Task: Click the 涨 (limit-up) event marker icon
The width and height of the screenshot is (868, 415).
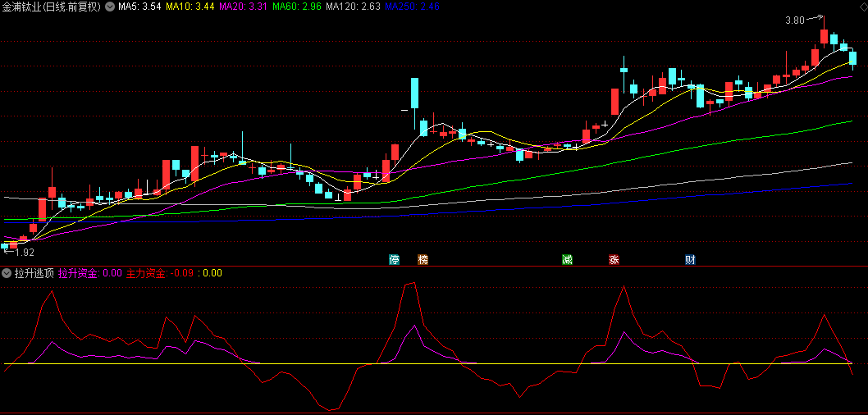Action: 614,260
